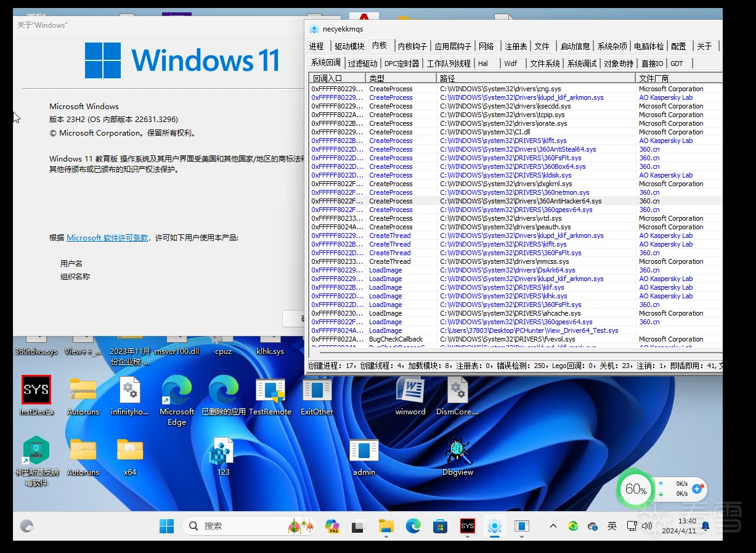This screenshot has height=553, width=756.
Task: Open Task View on the taskbar
Action: [x=359, y=526]
